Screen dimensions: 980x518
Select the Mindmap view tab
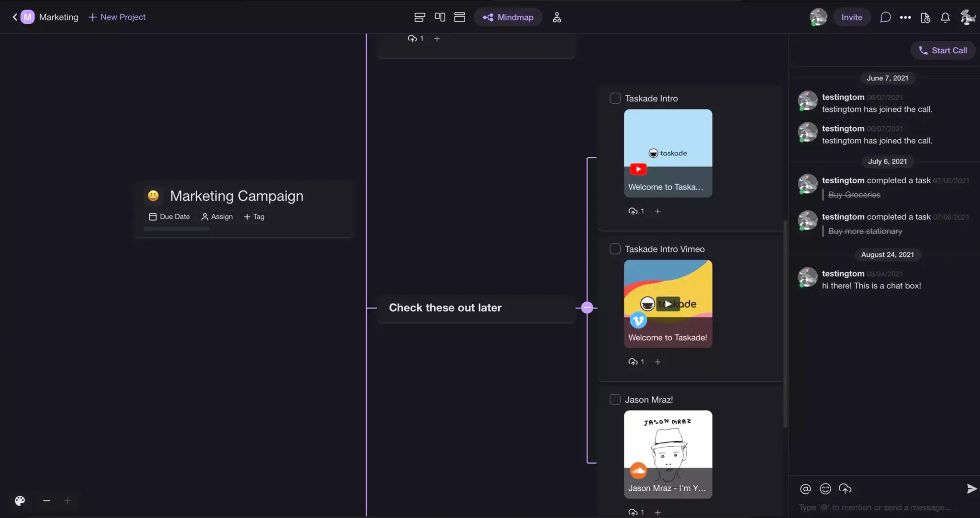508,17
